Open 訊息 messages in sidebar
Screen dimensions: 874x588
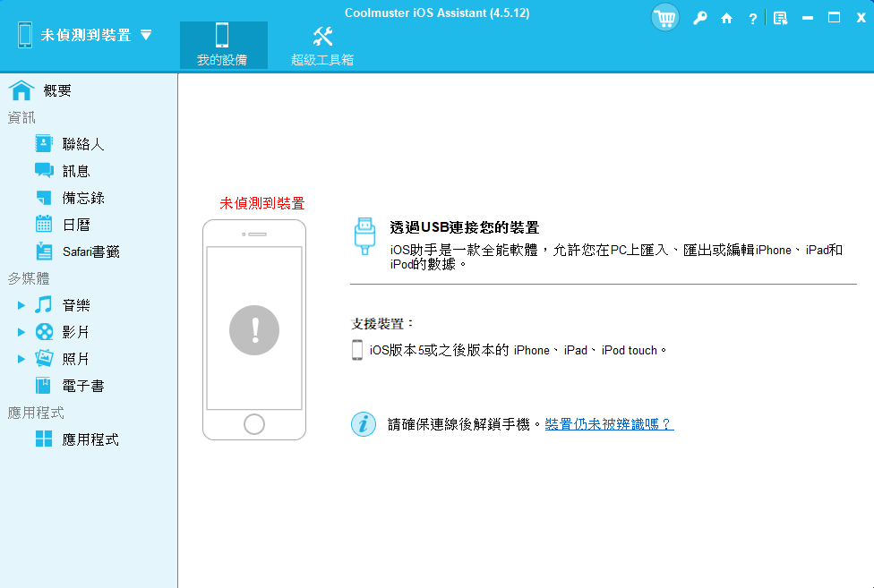(76, 171)
